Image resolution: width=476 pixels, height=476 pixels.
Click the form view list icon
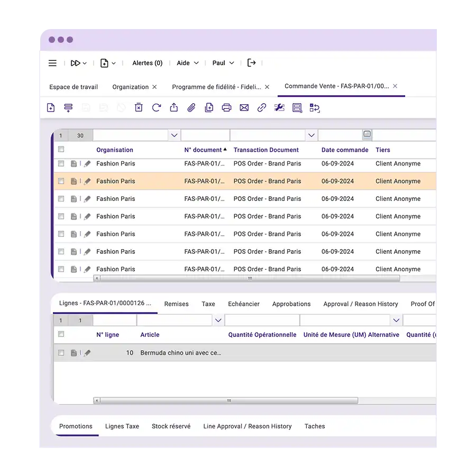(297, 108)
